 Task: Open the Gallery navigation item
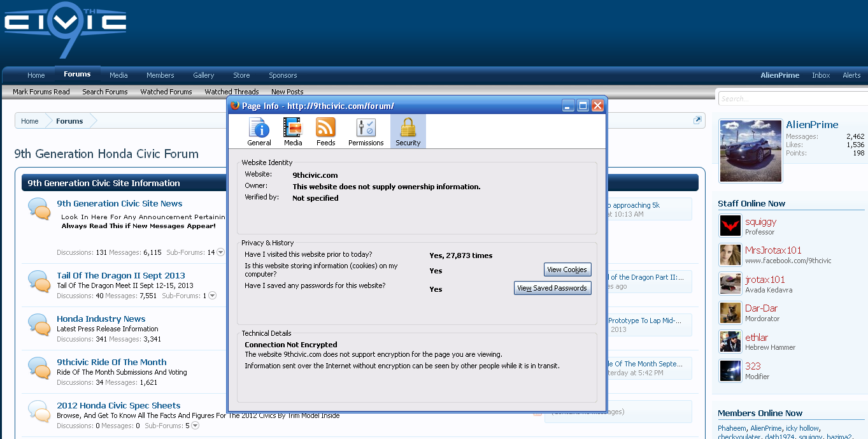[204, 75]
